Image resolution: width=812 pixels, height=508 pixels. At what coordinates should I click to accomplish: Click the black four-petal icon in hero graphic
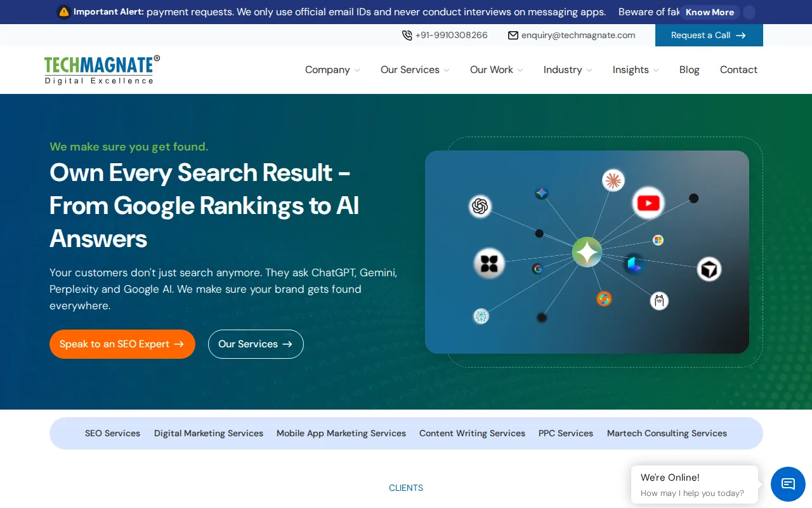tap(489, 264)
